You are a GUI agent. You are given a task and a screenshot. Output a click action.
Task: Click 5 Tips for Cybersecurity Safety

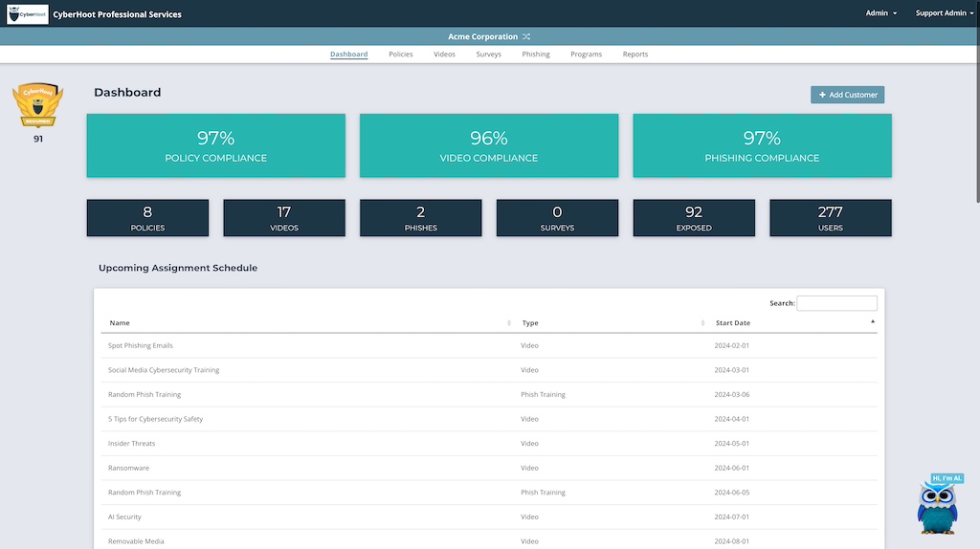(489, 419)
